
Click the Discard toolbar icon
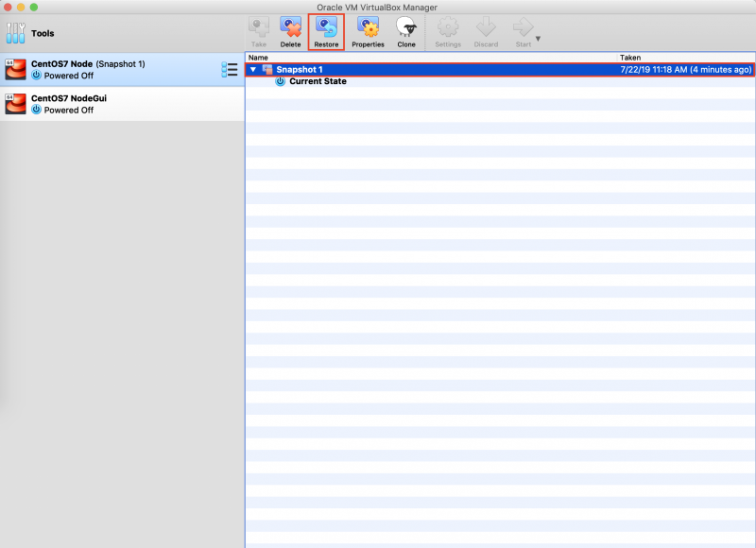pyautogui.click(x=486, y=32)
